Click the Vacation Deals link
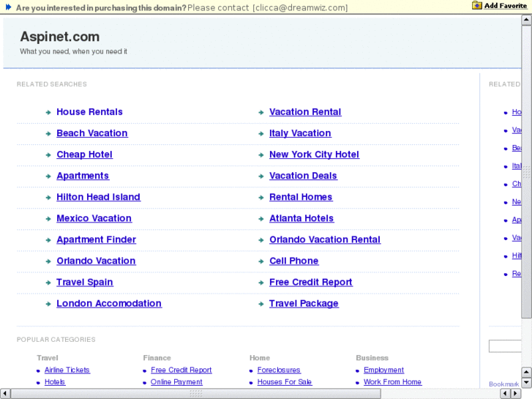Screen dimensions: 532x399 [304, 176]
